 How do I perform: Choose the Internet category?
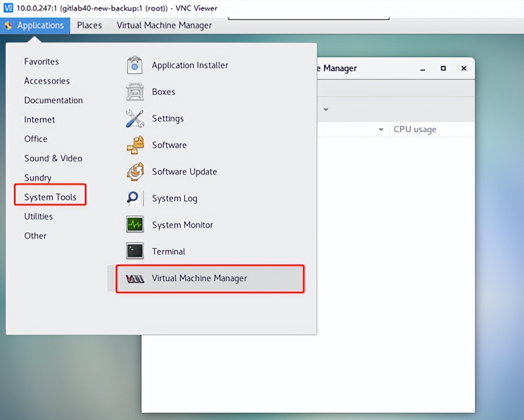(40, 120)
